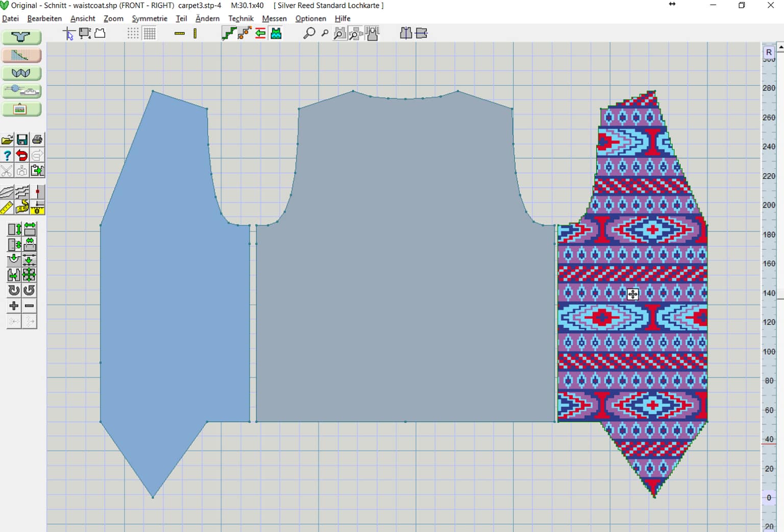The height and width of the screenshot is (532, 784).
Task: Toggle the line grid display
Action: (x=150, y=34)
